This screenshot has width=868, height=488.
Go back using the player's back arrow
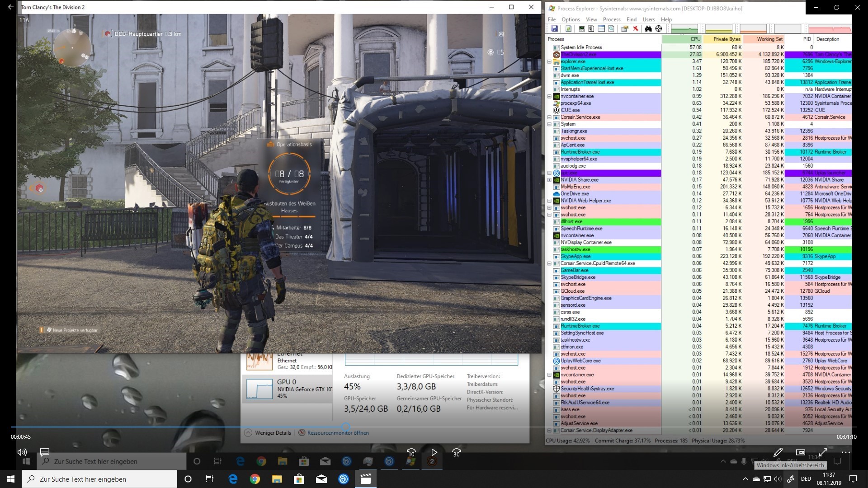click(x=11, y=7)
